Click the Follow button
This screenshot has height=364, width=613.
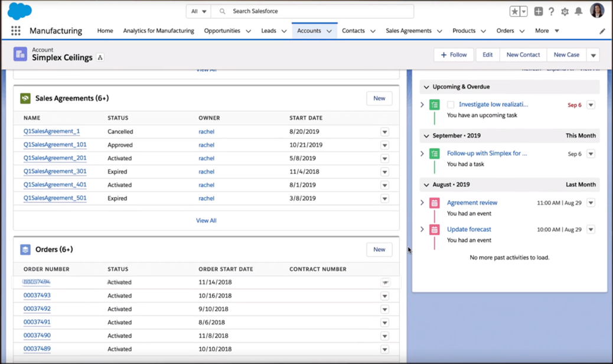454,55
